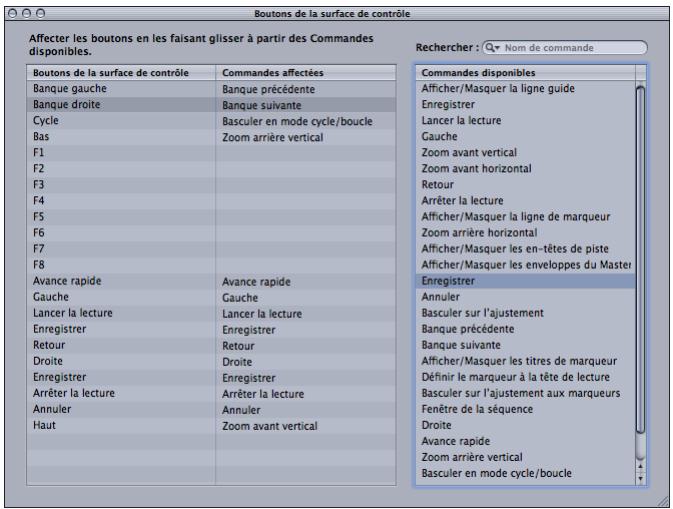The height and width of the screenshot is (509, 673).
Task: Click Basculer en mode cycle/boucle in Commandes affectées
Action: click(x=297, y=121)
